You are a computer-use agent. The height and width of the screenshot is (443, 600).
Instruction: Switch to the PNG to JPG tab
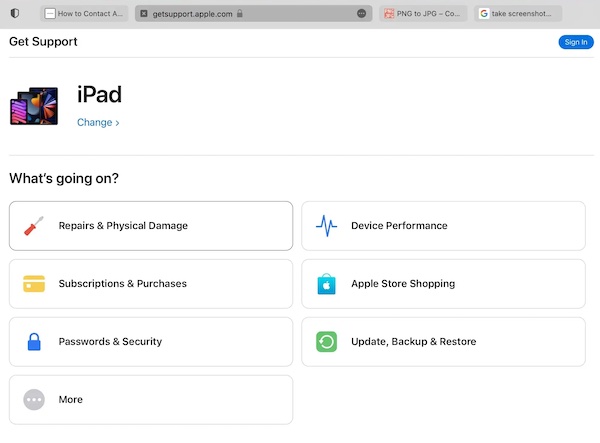click(423, 13)
